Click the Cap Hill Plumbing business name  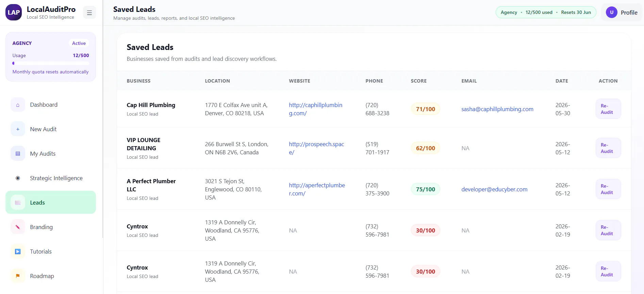pyautogui.click(x=151, y=105)
